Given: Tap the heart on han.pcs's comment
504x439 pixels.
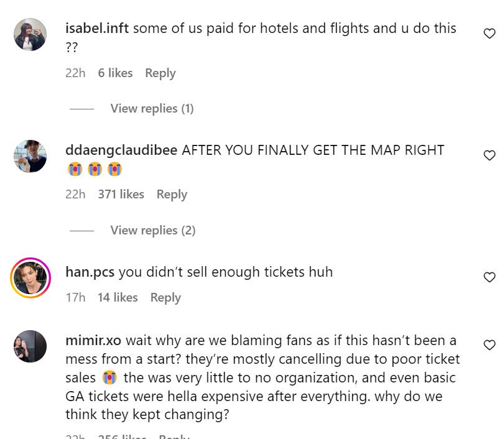Looking at the screenshot, I should tap(490, 277).
